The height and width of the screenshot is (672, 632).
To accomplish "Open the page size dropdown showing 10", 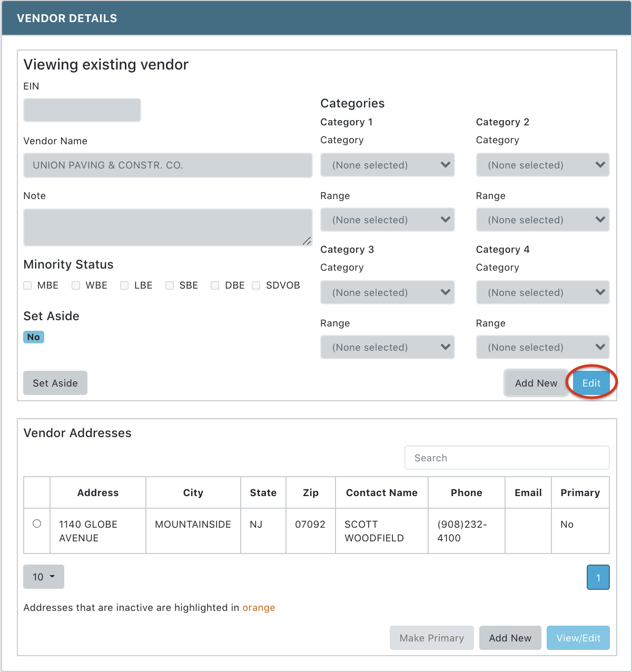I will point(43,577).
